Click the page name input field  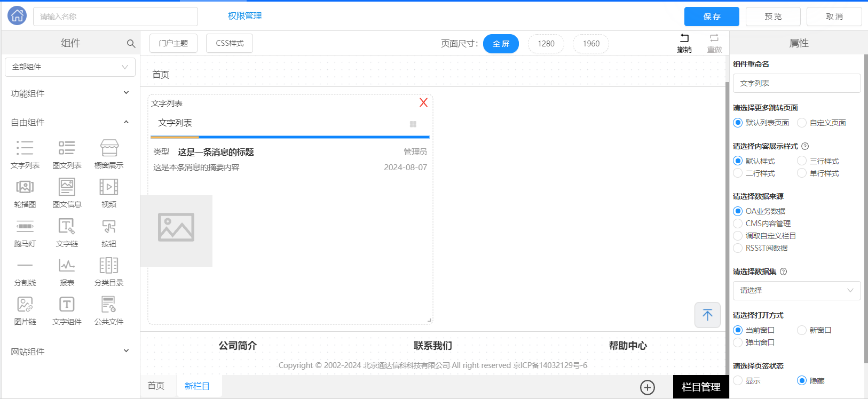coord(115,17)
